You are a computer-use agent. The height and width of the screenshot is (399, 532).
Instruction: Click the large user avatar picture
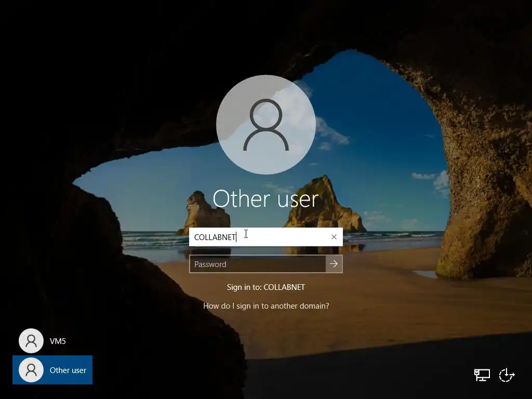point(266,125)
